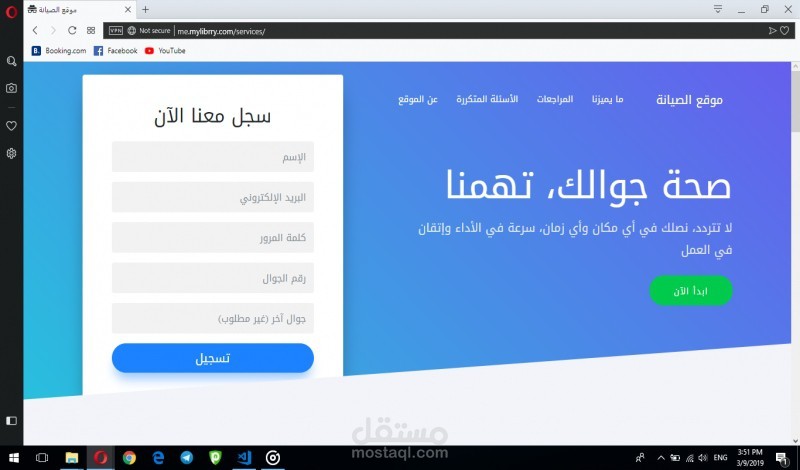
Task: Open the tab menu icon
Action: coord(718,9)
